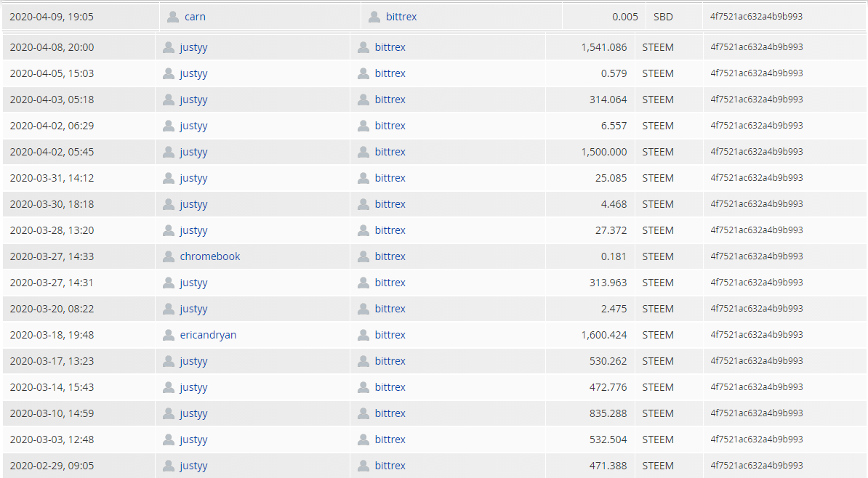This screenshot has width=868, height=478.
Task: Click justyy's avatar icon in 1,500.000 STEEM row
Action: click(169, 152)
